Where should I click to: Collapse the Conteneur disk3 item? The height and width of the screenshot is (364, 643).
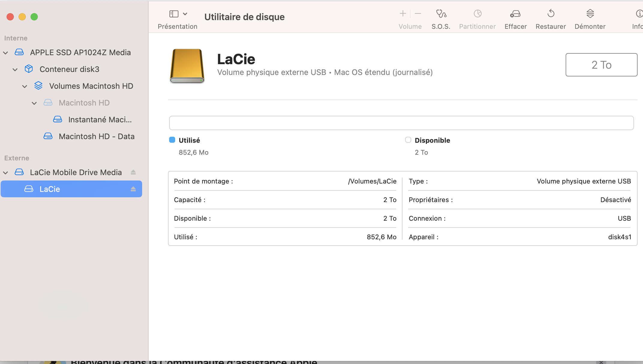pos(15,70)
